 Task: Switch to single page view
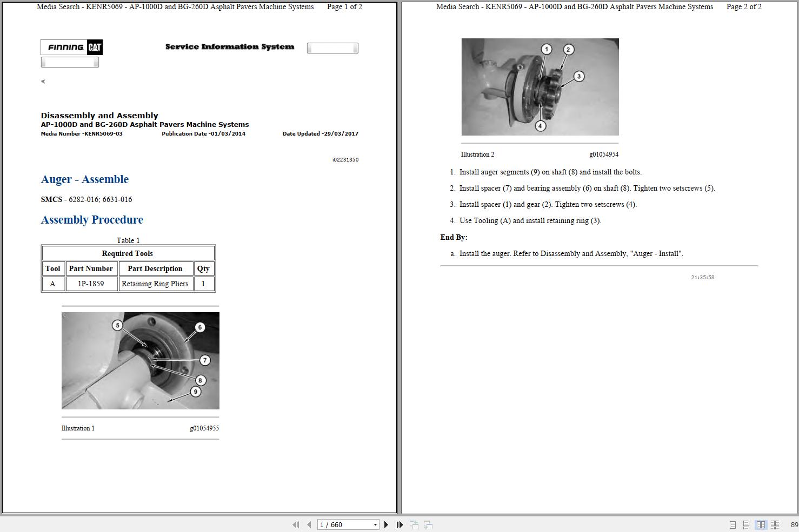coord(733,524)
